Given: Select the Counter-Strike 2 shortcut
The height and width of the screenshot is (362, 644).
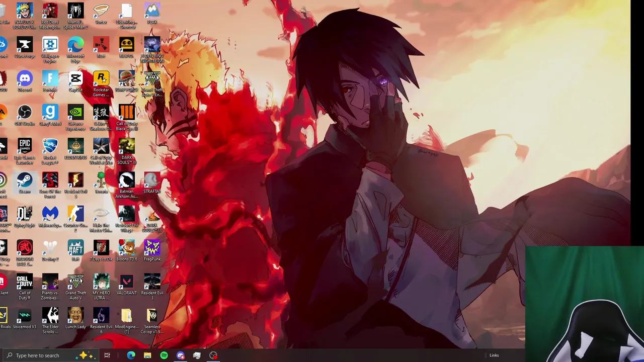Looking at the screenshot, I should (75, 219).
